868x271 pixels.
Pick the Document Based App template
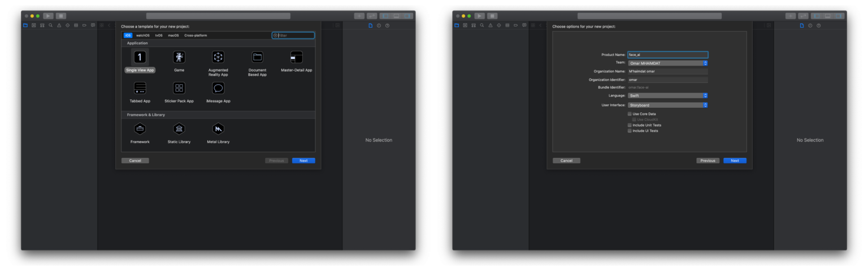(257, 57)
